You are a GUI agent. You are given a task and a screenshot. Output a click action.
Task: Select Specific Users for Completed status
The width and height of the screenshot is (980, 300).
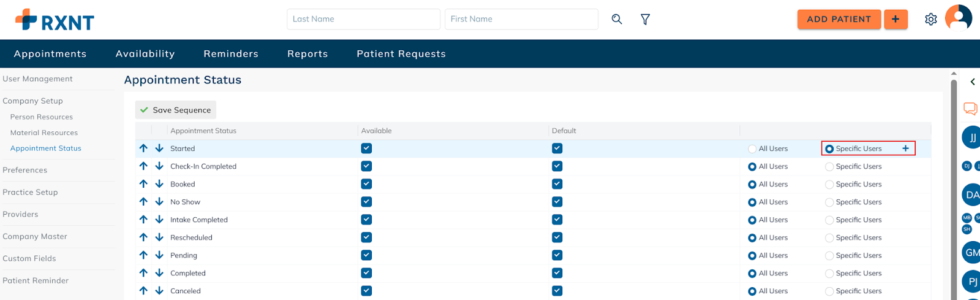click(x=829, y=274)
